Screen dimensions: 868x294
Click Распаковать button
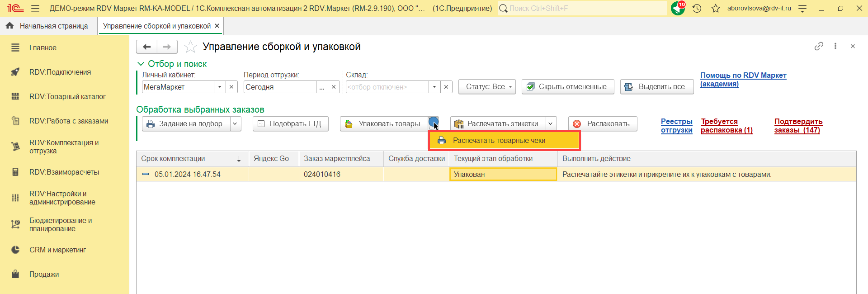(x=603, y=123)
